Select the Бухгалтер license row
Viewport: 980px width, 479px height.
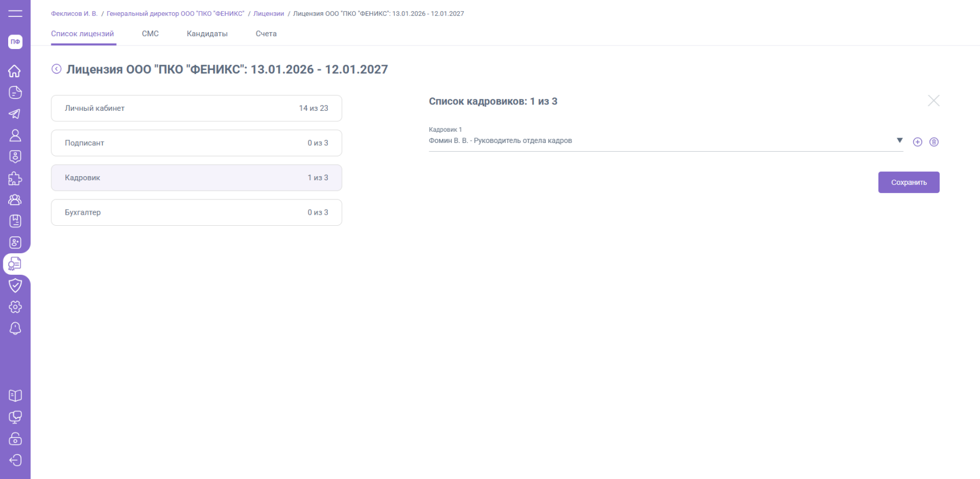[196, 212]
